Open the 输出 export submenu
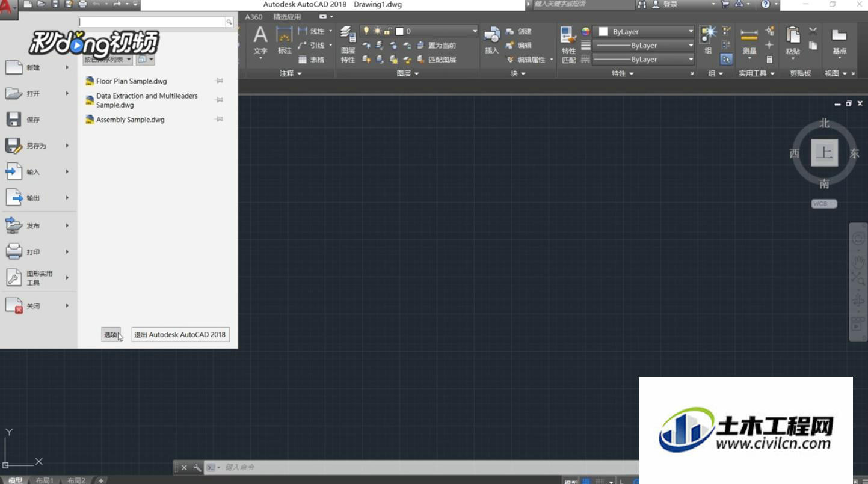868x484 pixels. point(38,198)
